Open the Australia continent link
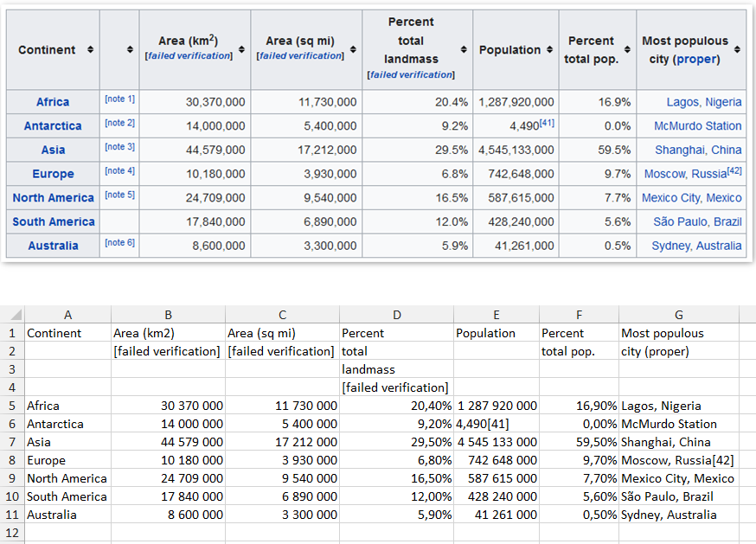This screenshot has width=756, height=544. [x=53, y=246]
